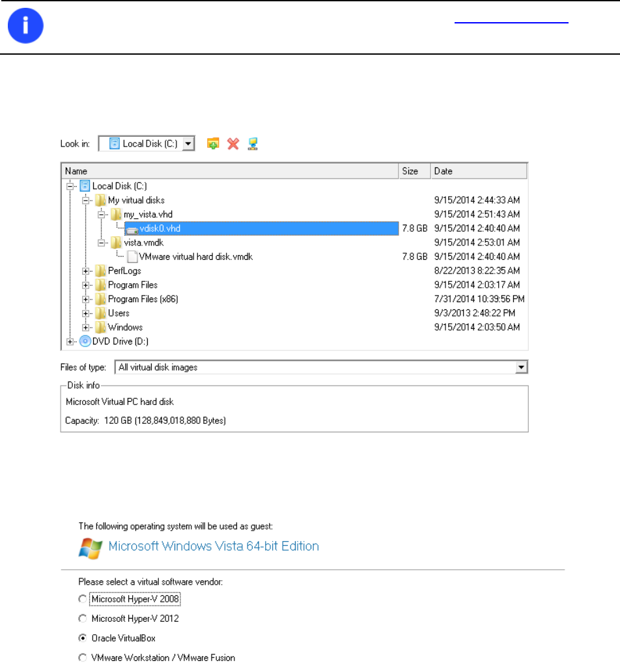Select Microsoft Hyper-V 2008 radio button
This screenshot has width=620, height=672.
click(x=82, y=598)
